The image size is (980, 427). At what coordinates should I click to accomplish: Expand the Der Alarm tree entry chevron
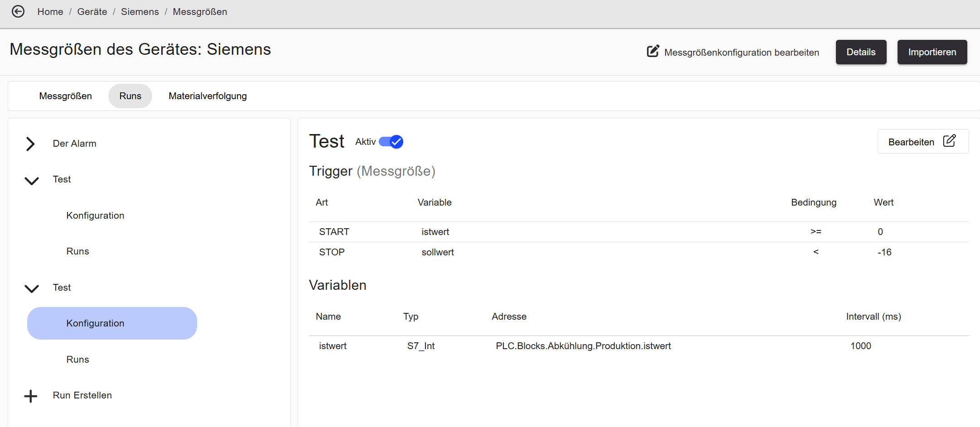(30, 144)
